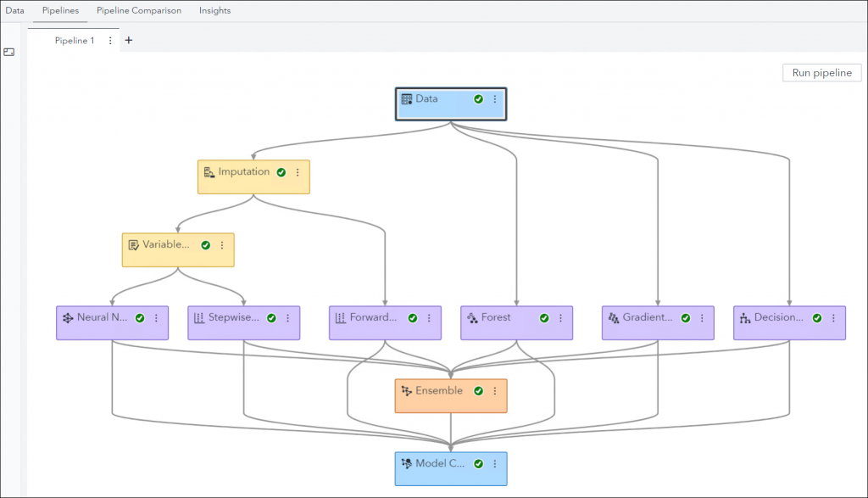This screenshot has width=868, height=498.
Task: Switch to the Insights tab
Action: click(214, 10)
